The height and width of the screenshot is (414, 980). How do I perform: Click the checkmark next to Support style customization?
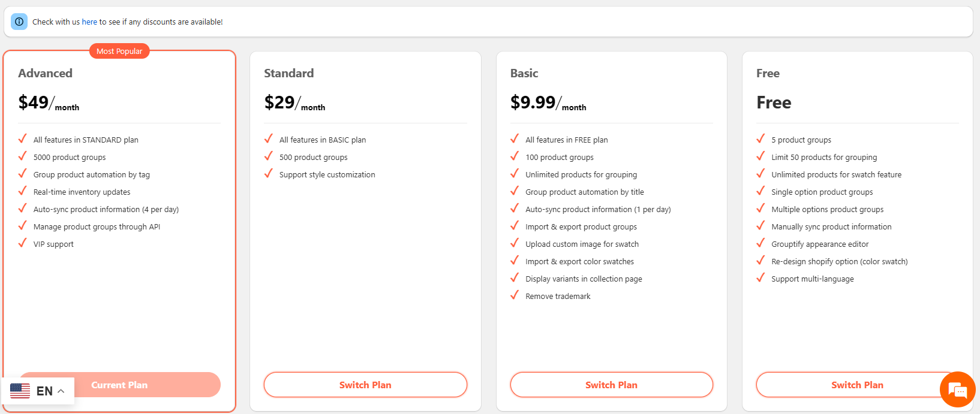click(x=269, y=174)
